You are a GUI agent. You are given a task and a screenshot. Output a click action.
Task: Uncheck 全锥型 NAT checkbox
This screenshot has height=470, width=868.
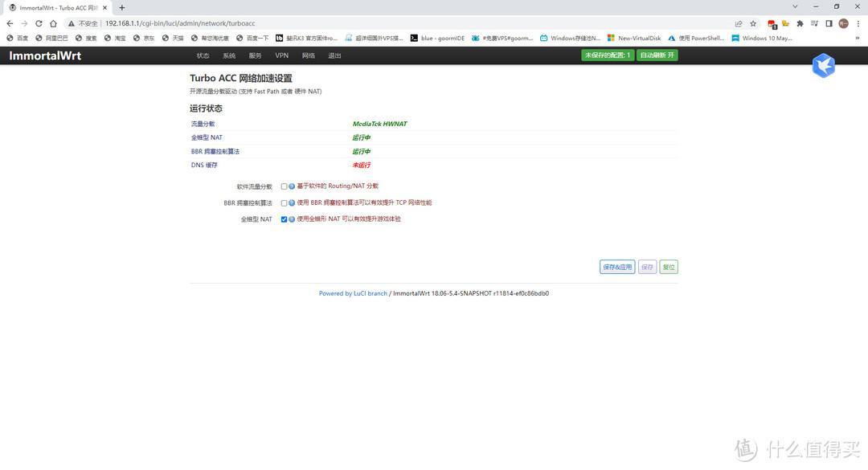284,219
